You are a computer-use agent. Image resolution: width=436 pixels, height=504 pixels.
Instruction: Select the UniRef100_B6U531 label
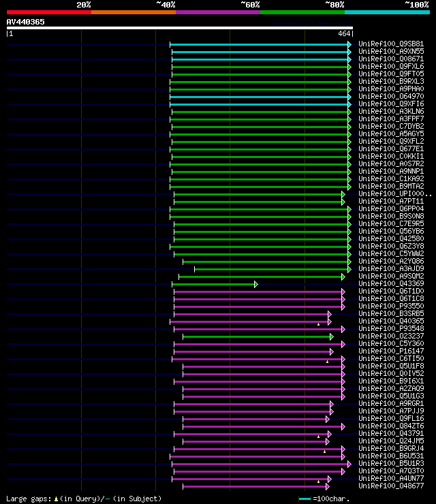coord(391,456)
